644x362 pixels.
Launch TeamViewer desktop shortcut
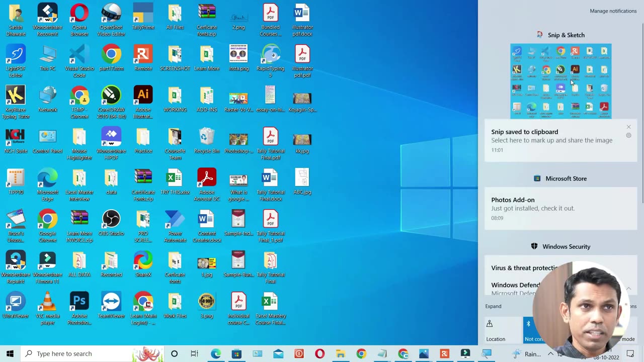click(x=111, y=305)
